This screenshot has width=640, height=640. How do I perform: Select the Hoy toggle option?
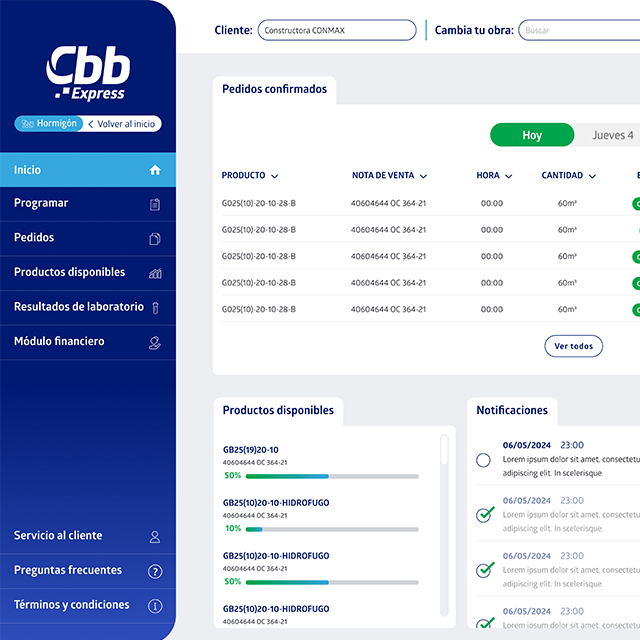point(532,135)
